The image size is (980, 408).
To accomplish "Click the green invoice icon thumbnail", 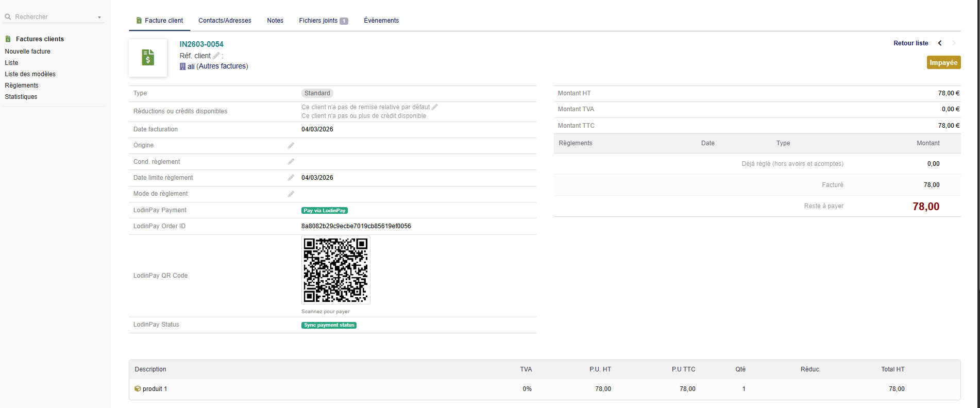I will [x=148, y=58].
